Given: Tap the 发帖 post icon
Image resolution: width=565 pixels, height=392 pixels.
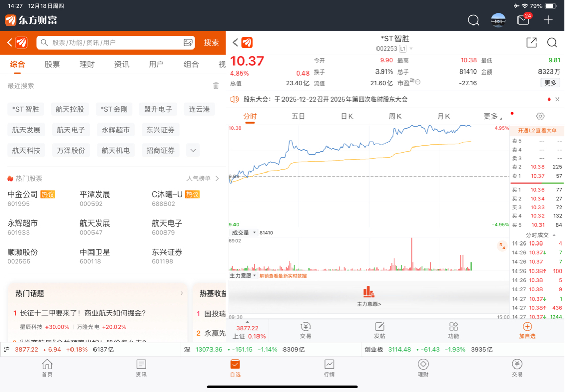Looking at the screenshot, I should point(380,327).
